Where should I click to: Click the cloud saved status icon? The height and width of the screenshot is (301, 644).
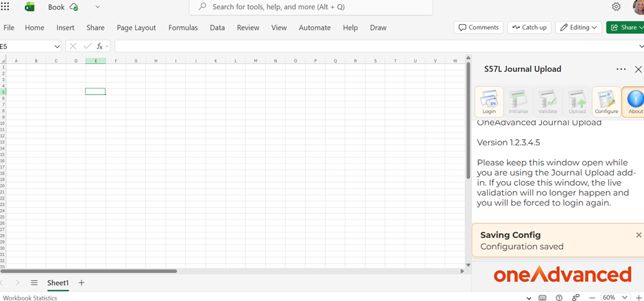tap(74, 7)
